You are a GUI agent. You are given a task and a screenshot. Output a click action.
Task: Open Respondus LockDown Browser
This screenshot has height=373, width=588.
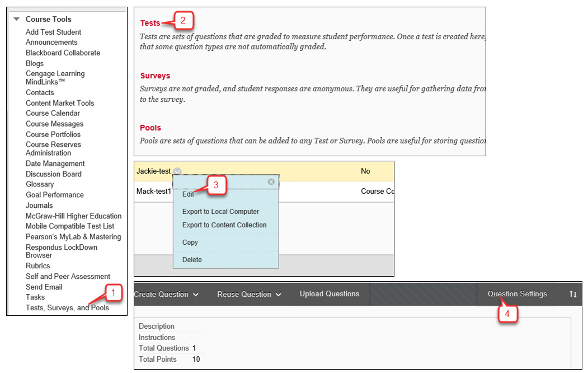click(62, 251)
